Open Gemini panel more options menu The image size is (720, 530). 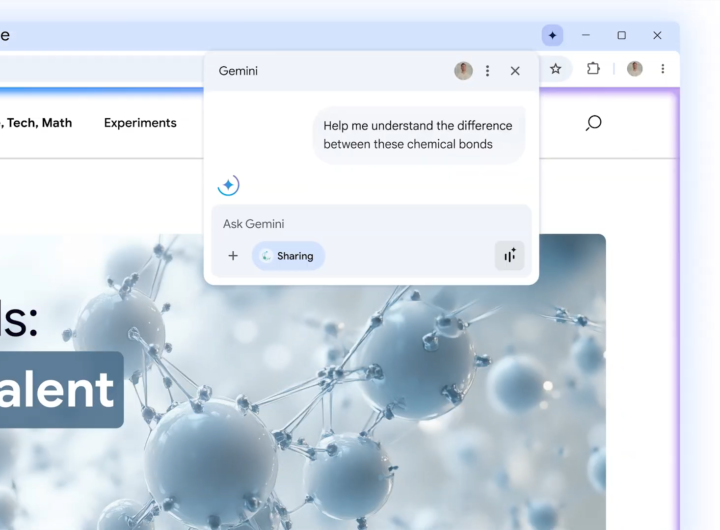point(488,71)
